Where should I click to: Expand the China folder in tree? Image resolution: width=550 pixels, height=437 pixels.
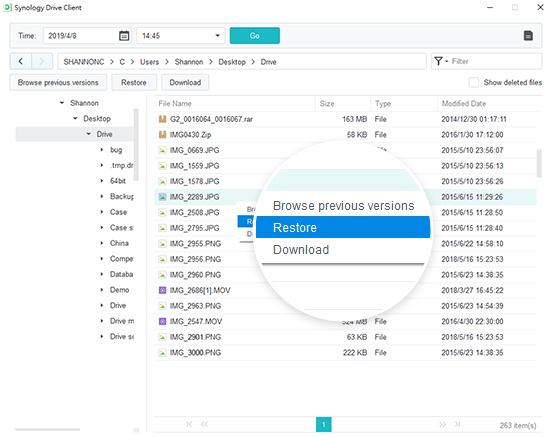pos(102,243)
